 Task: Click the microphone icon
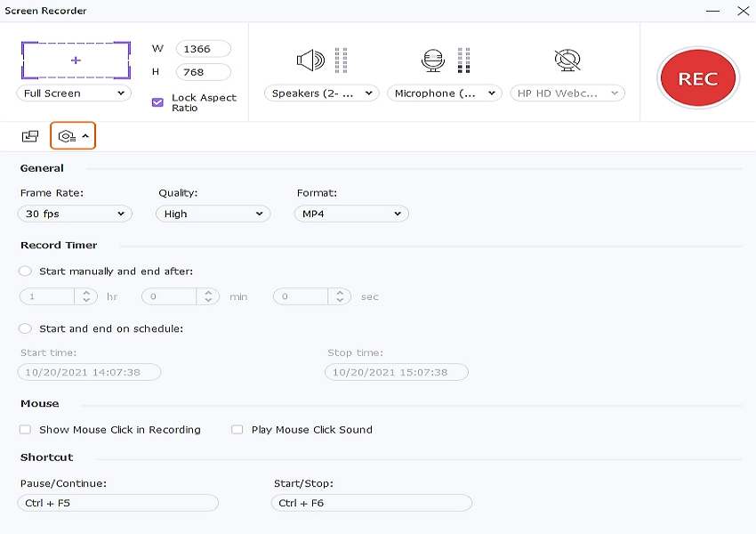432,61
